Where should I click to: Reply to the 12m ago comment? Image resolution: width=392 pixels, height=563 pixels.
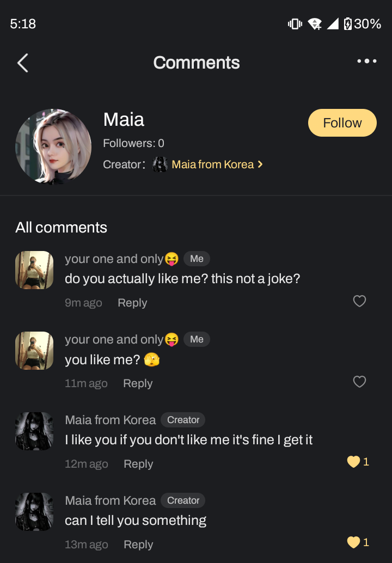click(x=138, y=464)
